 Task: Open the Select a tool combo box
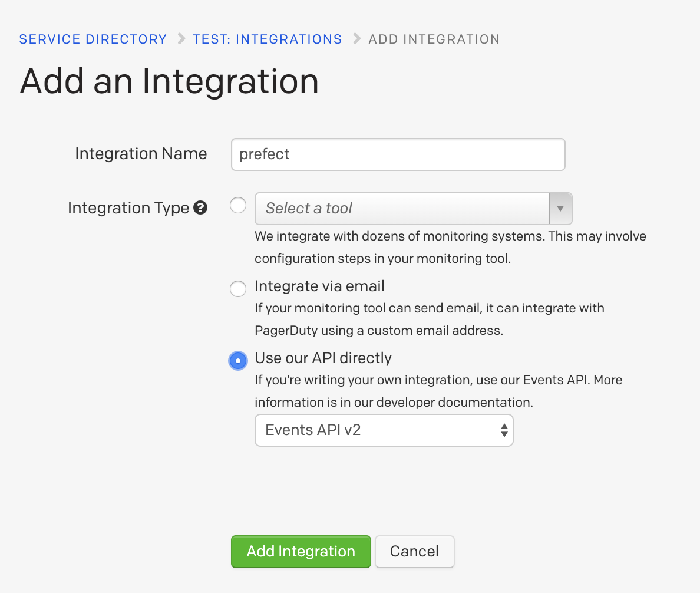(402, 209)
